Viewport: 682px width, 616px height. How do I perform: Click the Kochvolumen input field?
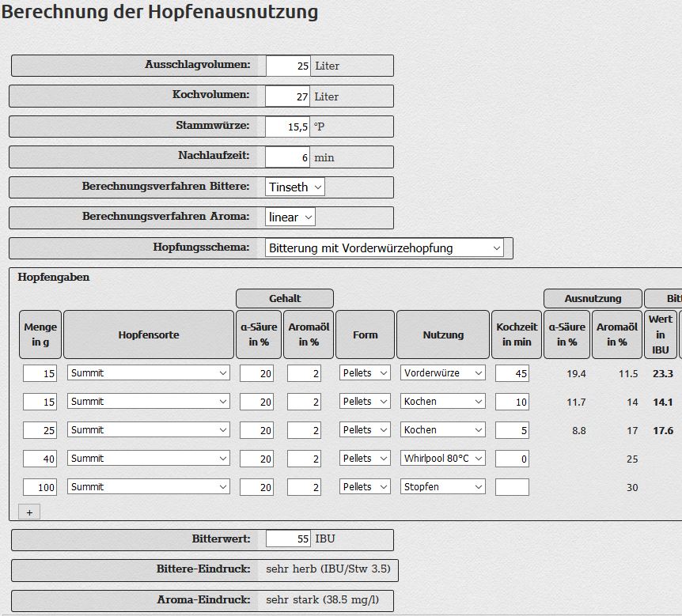(x=288, y=96)
